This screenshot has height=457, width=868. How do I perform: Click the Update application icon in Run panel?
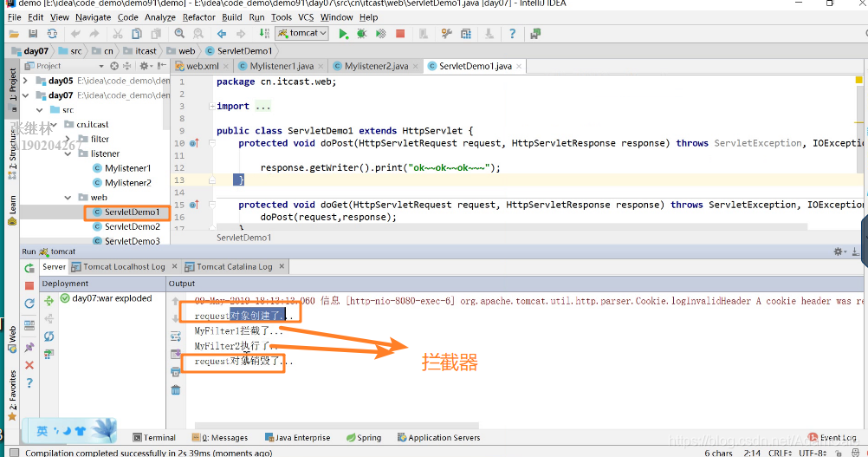point(29,303)
